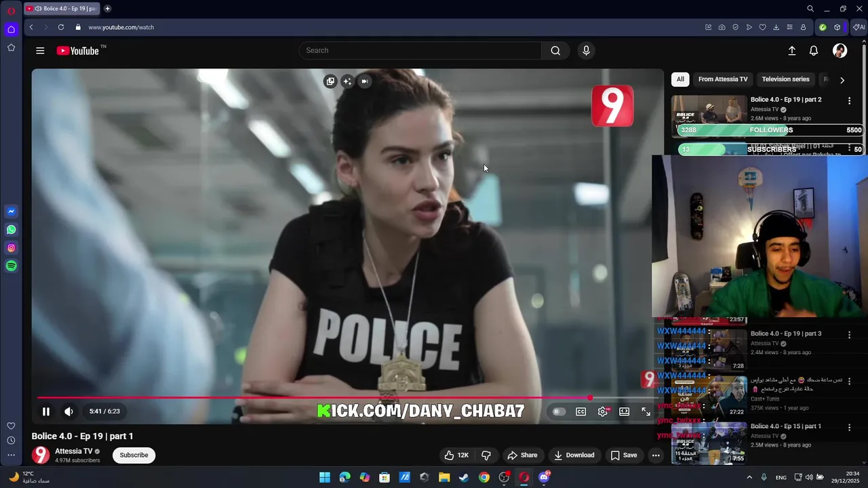Go to the YouTube home logo

pos(78,51)
